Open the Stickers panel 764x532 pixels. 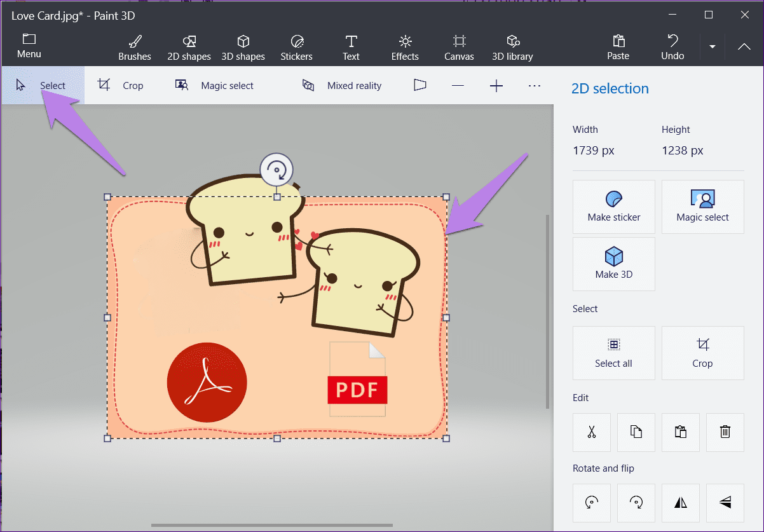[297, 48]
